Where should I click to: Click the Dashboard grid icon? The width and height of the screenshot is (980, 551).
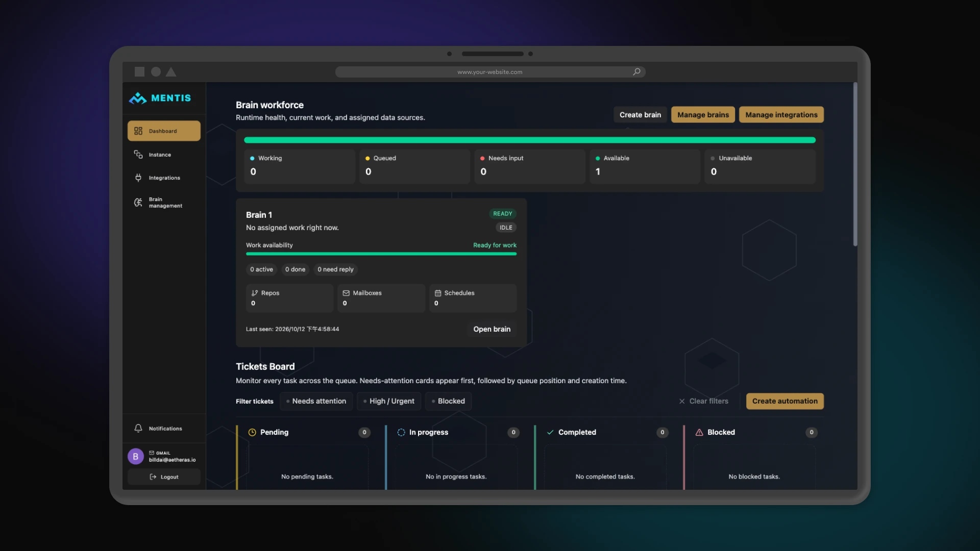[x=138, y=131]
